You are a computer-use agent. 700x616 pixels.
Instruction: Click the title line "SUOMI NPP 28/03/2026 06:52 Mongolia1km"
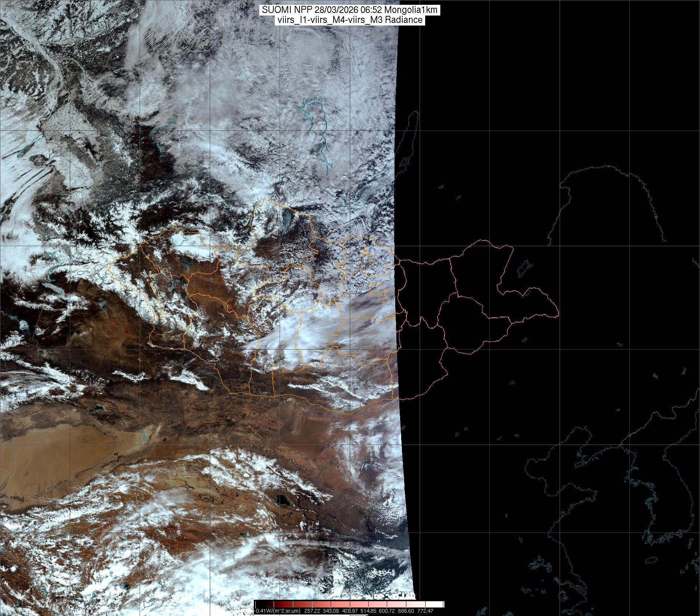[x=350, y=10]
